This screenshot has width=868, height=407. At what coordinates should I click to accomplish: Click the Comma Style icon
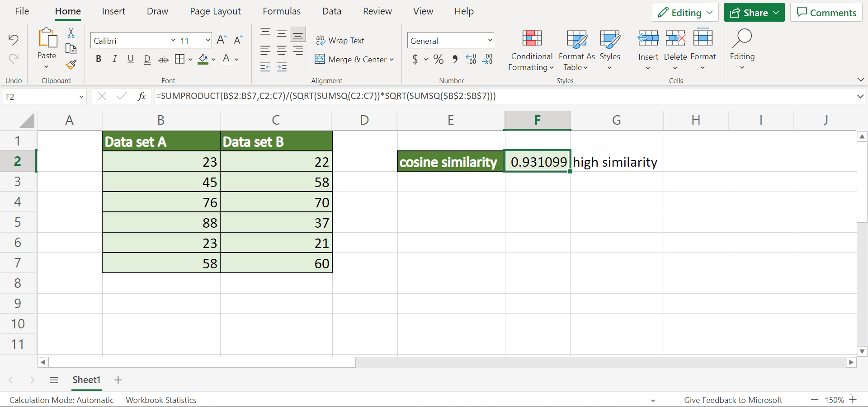click(455, 59)
